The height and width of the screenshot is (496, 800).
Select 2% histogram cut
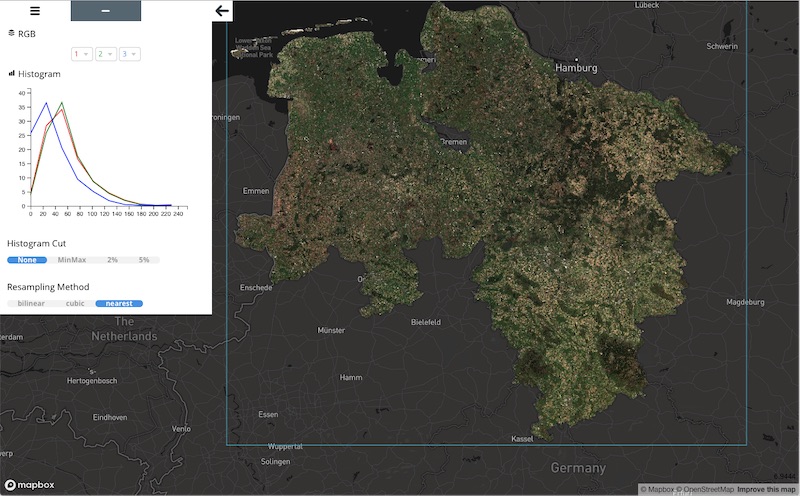tap(112, 260)
